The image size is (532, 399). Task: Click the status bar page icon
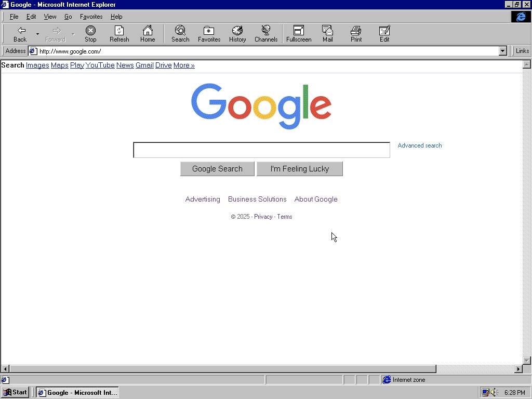click(5, 380)
